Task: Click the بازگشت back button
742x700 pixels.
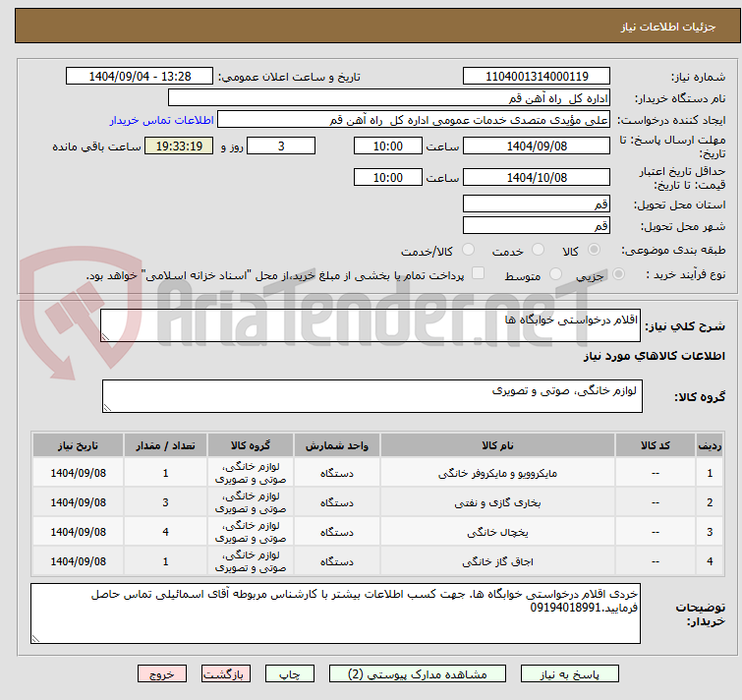Action: 226,674
